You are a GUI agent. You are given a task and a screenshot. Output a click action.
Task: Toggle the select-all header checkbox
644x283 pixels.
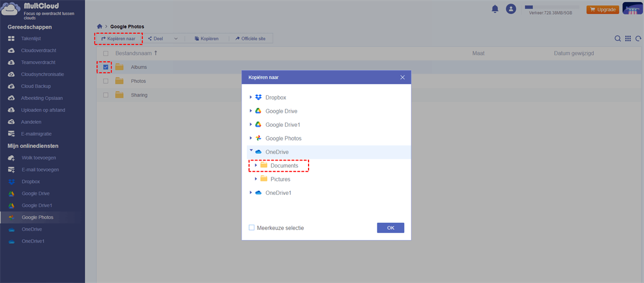pyautogui.click(x=106, y=54)
